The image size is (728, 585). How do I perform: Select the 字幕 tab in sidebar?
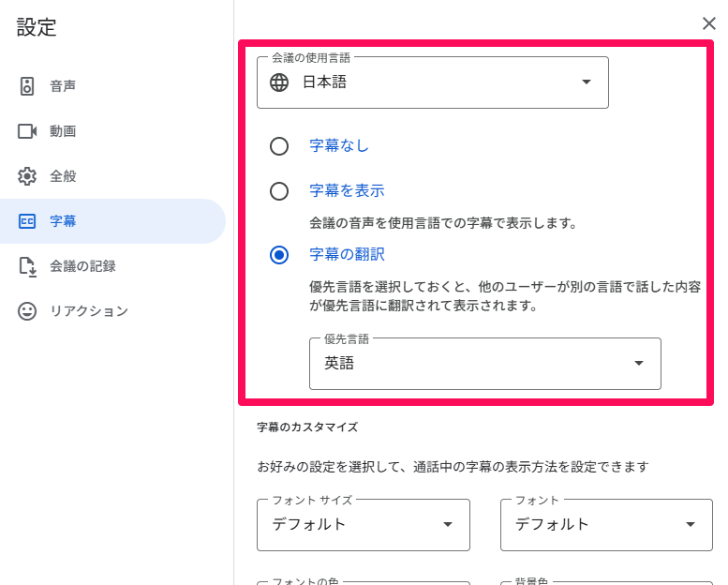coord(112,221)
